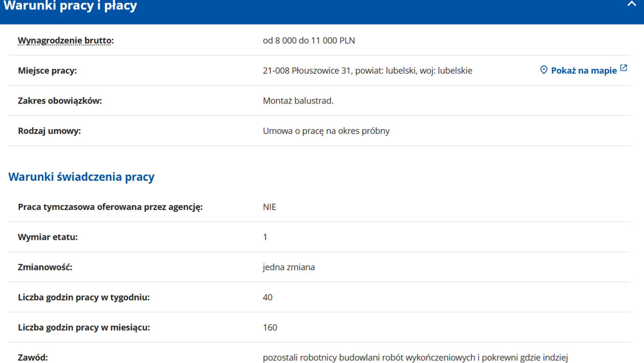Image resolution: width=644 pixels, height=363 pixels.
Task: Click the map pin icon beside Pokaż na mapie
Action: (544, 70)
